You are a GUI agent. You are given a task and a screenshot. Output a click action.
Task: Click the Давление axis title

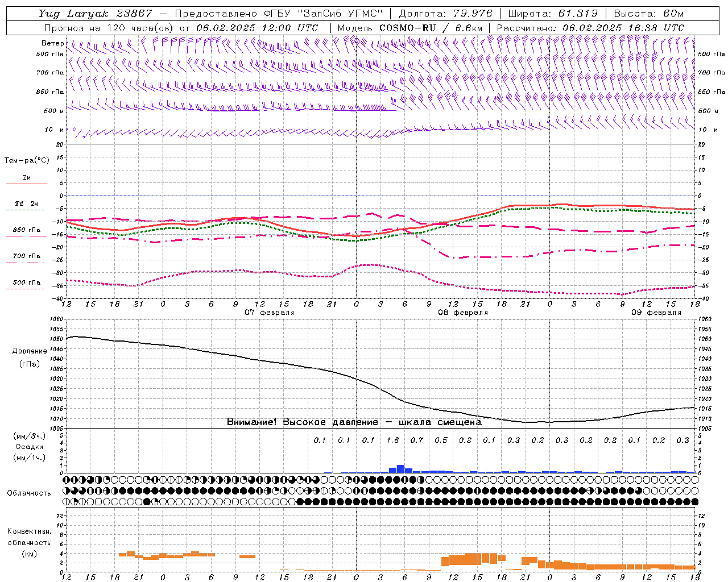(30, 351)
